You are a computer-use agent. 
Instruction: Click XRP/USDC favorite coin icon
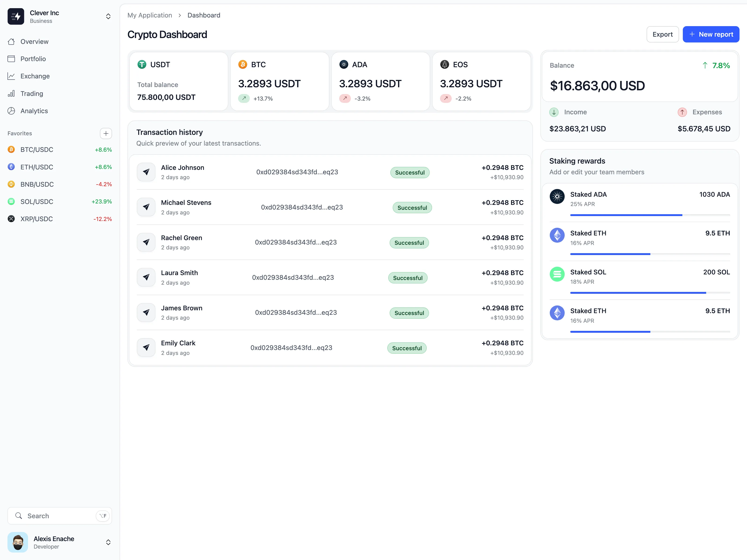[11, 219]
